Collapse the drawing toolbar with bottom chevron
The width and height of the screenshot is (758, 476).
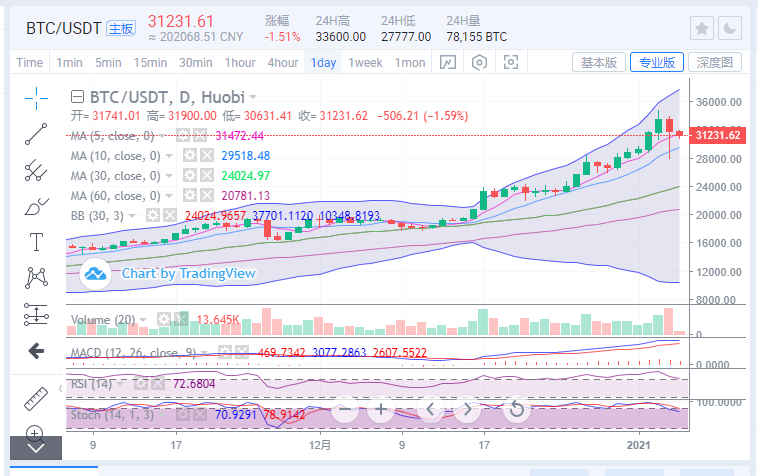click(x=36, y=448)
